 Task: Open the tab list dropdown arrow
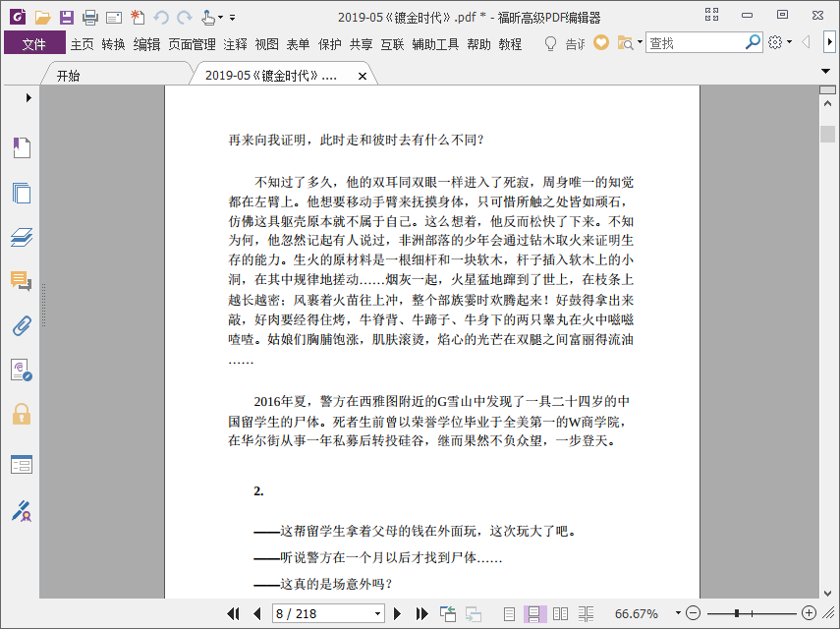coord(825,71)
